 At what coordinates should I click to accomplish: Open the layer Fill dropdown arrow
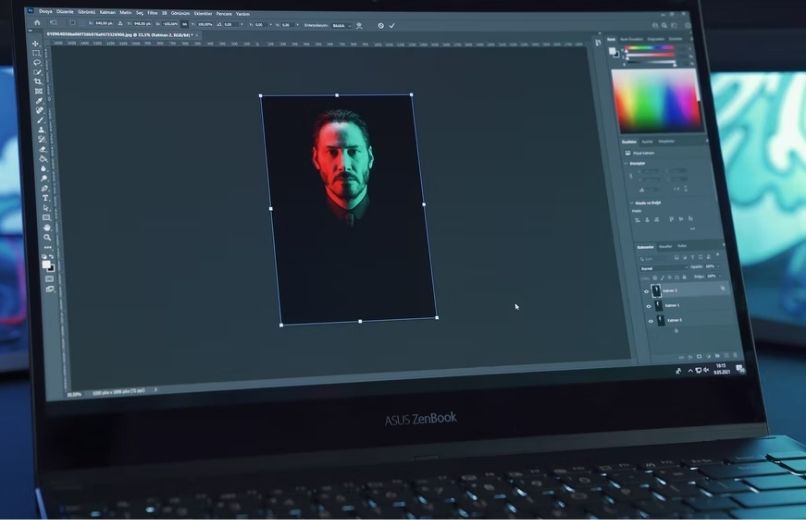(x=719, y=276)
